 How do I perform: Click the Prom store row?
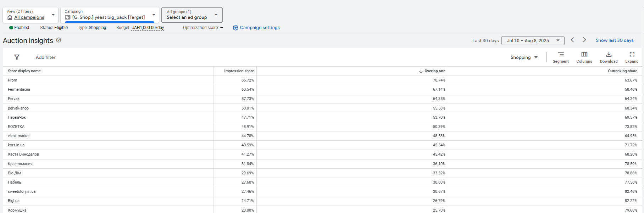tap(322, 80)
